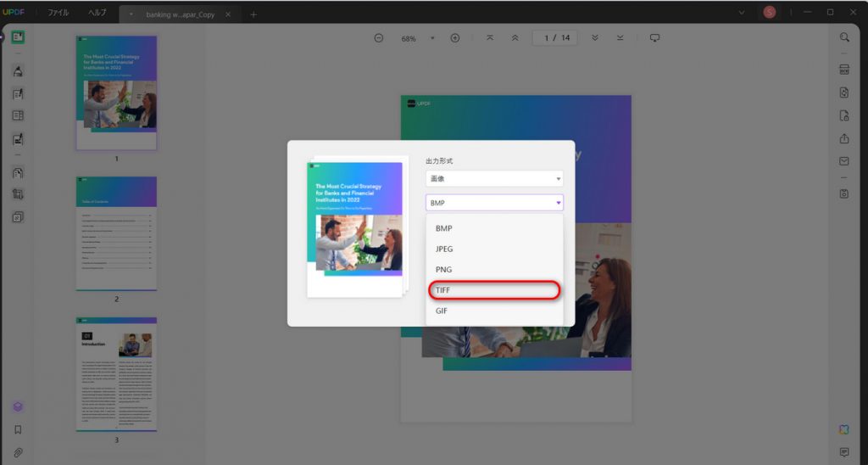
Task: Open the 出力形式 画像 dropdown
Action: click(x=494, y=178)
